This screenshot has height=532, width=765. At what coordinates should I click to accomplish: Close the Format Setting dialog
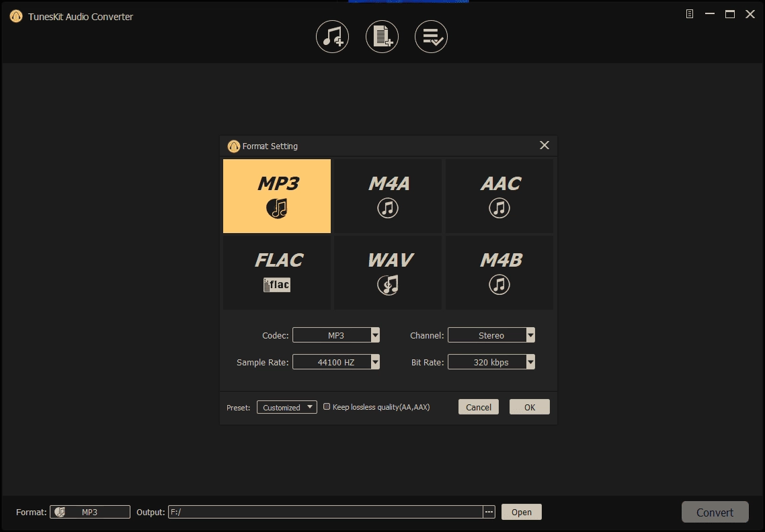tap(545, 145)
